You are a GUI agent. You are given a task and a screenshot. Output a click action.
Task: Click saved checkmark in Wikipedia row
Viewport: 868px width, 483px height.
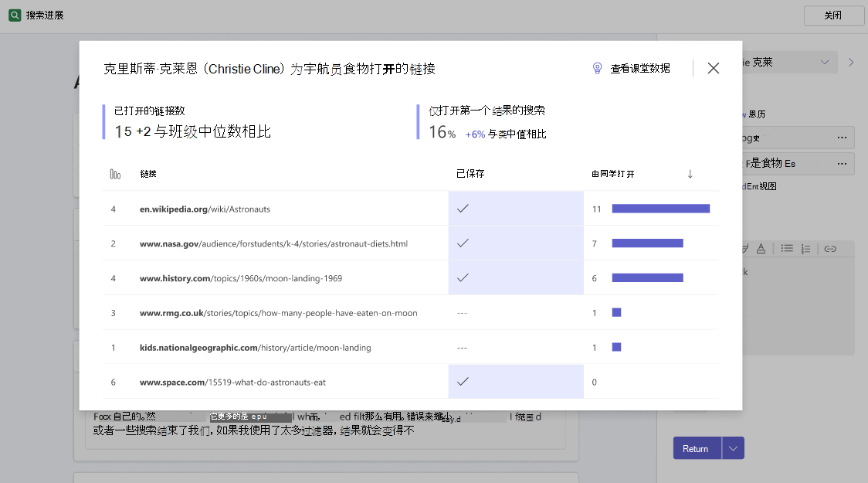pyautogui.click(x=463, y=208)
